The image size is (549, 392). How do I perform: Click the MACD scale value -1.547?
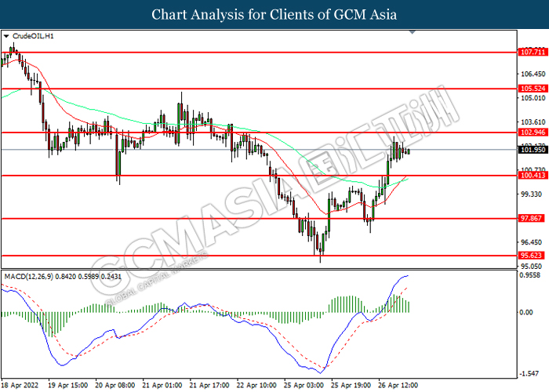[529, 374]
